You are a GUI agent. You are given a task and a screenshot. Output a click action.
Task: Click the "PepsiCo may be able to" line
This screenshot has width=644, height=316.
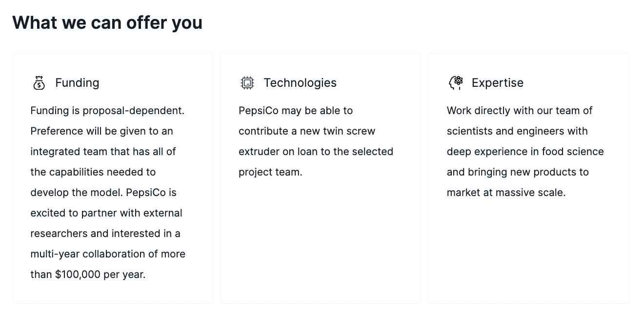296,111
